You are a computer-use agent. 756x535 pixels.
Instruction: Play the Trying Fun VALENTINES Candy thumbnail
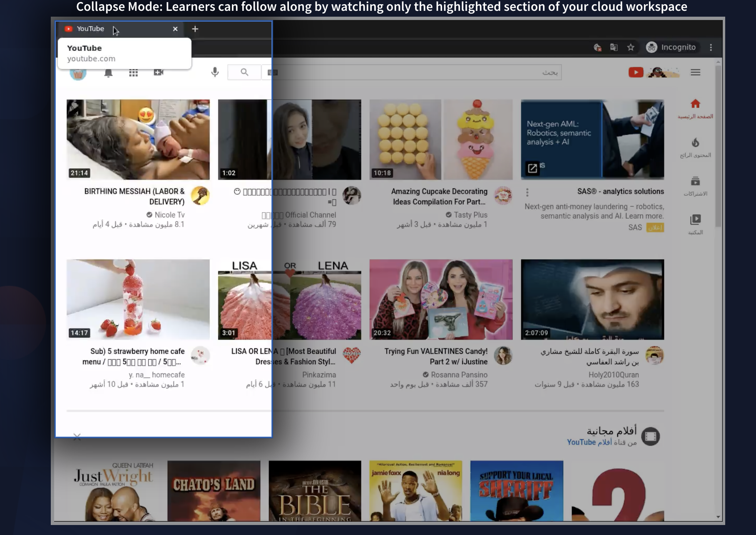tap(441, 300)
